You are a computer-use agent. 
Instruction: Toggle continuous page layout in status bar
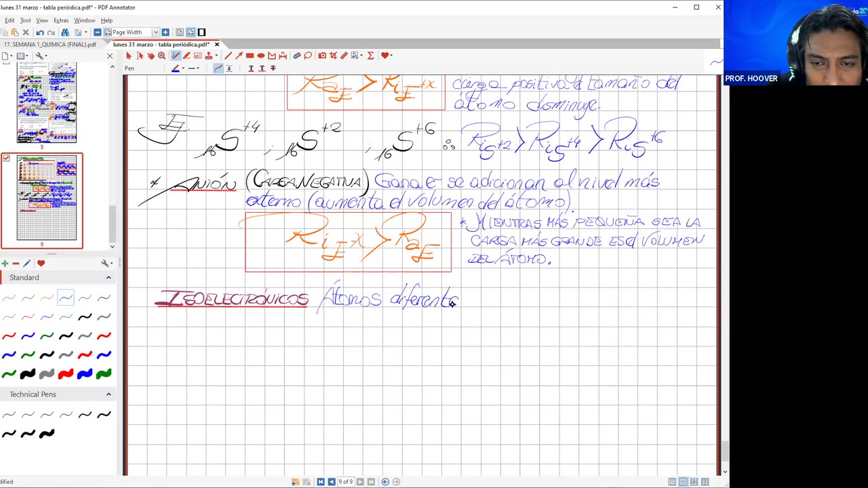[683, 482]
